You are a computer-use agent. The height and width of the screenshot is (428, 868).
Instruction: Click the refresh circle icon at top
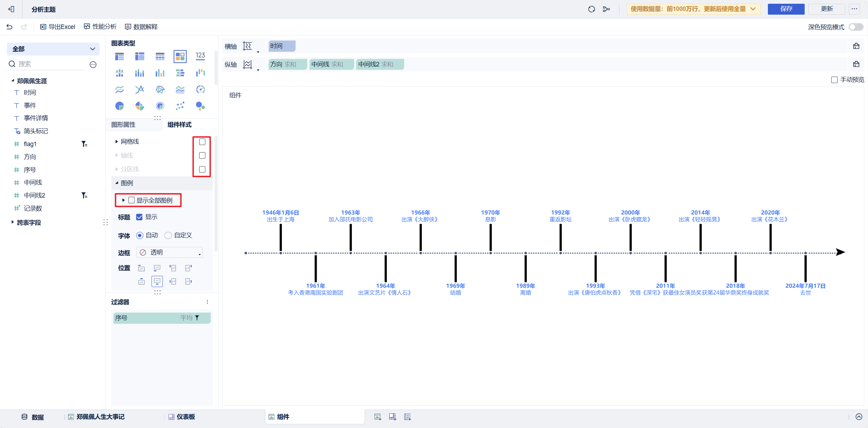click(x=591, y=9)
